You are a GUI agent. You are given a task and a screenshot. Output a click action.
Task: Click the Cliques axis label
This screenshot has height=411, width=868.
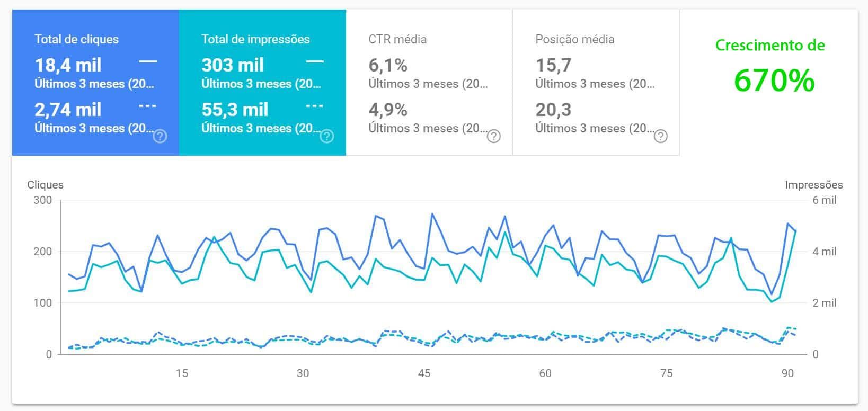point(46,185)
